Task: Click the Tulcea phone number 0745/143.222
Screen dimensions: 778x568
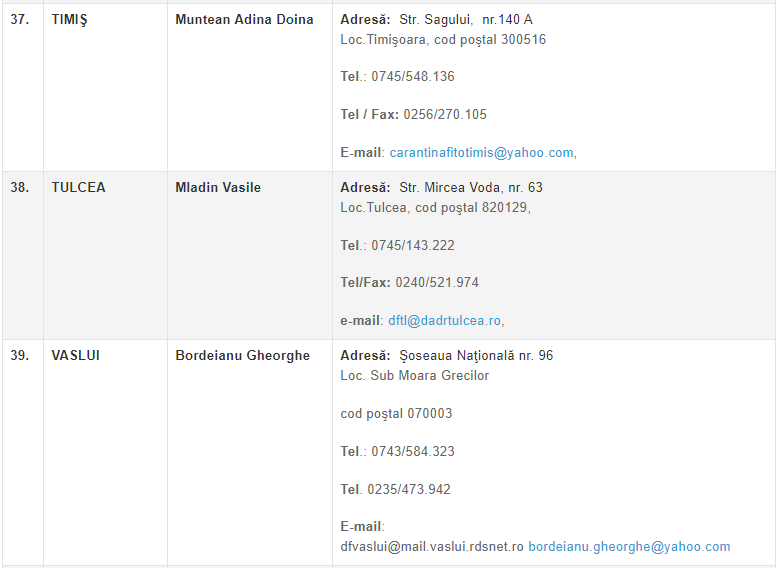Action: [x=413, y=246]
